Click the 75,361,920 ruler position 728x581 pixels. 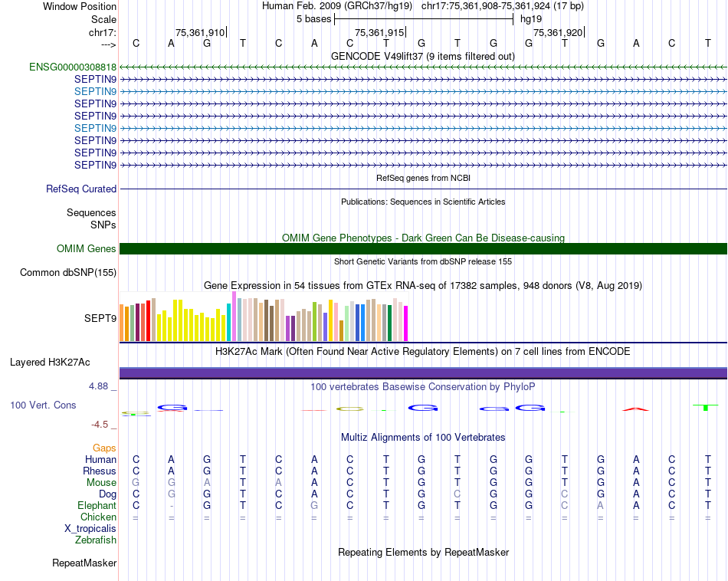point(558,32)
